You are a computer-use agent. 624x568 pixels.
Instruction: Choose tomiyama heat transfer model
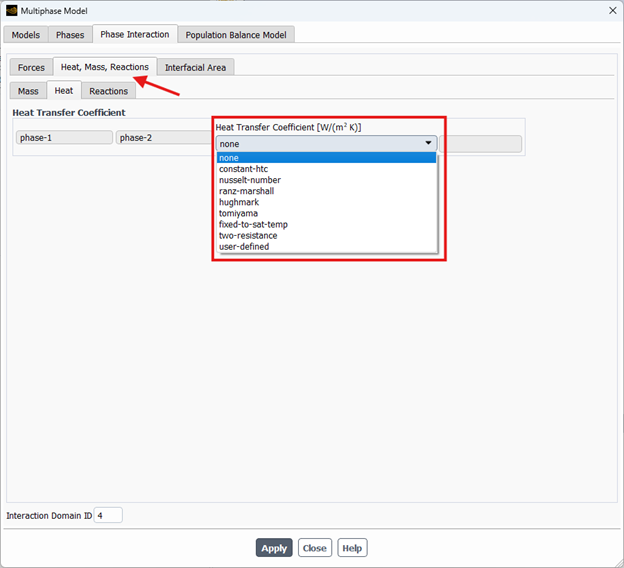[x=238, y=213]
